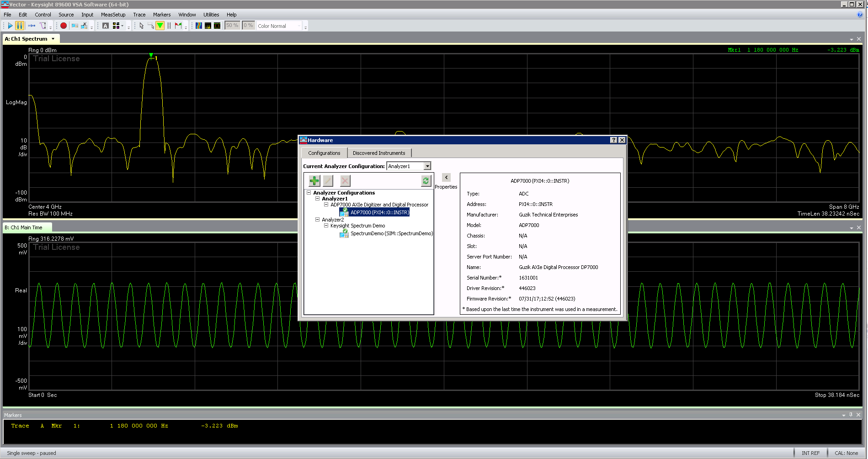Click the CAL: None status indicator

pyautogui.click(x=846, y=453)
